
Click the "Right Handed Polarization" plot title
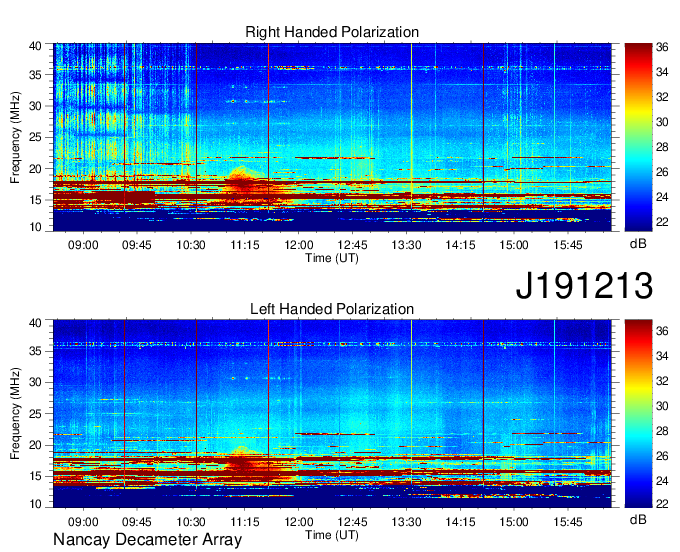pos(332,32)
